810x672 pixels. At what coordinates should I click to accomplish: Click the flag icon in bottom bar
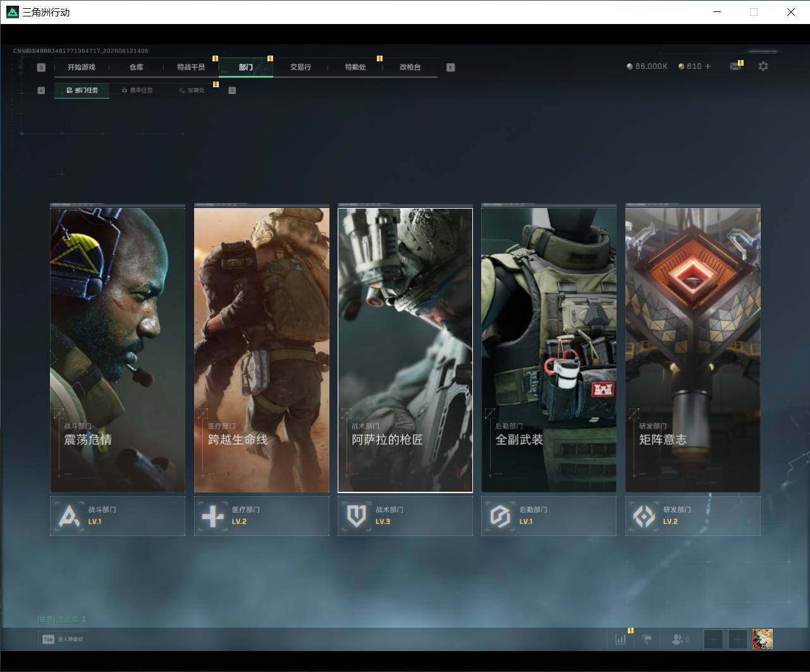[647, 639]
